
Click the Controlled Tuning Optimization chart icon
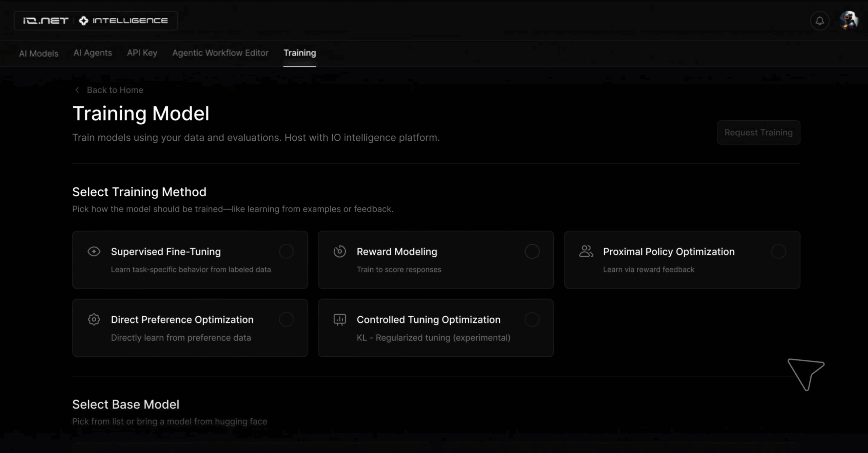339,319
